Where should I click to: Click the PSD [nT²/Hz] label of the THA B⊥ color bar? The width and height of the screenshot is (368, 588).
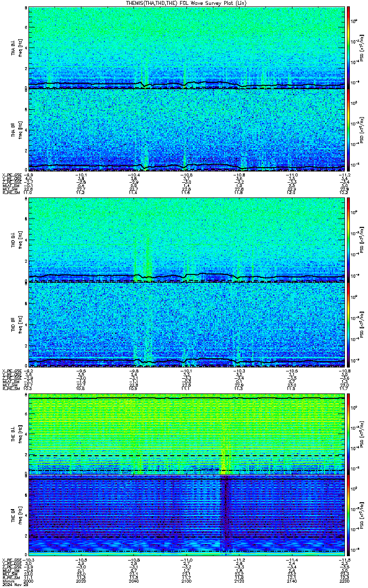point(362,48)
